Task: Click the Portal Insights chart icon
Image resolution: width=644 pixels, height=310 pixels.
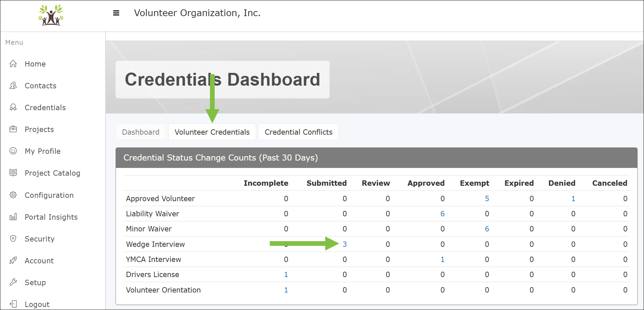Action: tap(13, 217)
